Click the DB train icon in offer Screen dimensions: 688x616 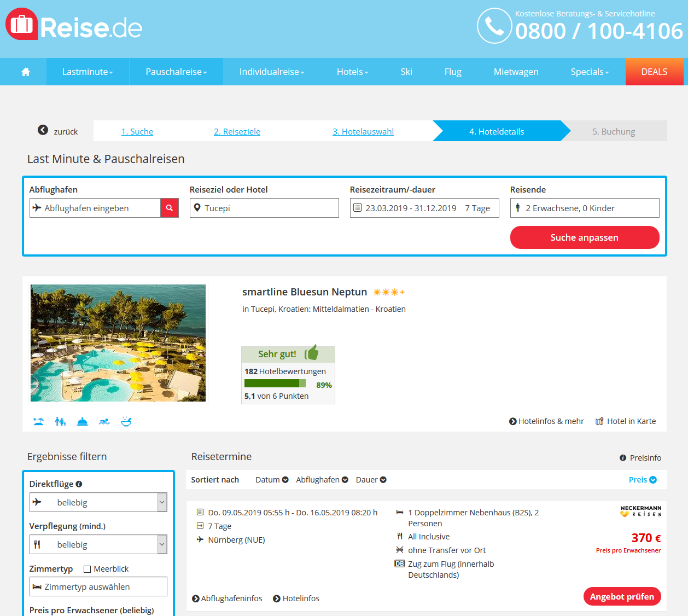pos(400,563)
